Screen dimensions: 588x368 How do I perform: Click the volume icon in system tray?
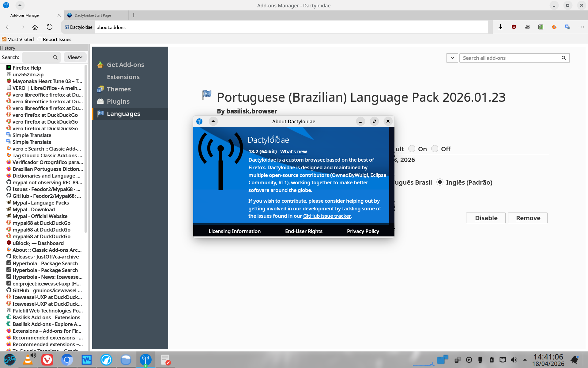tap(514, 360)
